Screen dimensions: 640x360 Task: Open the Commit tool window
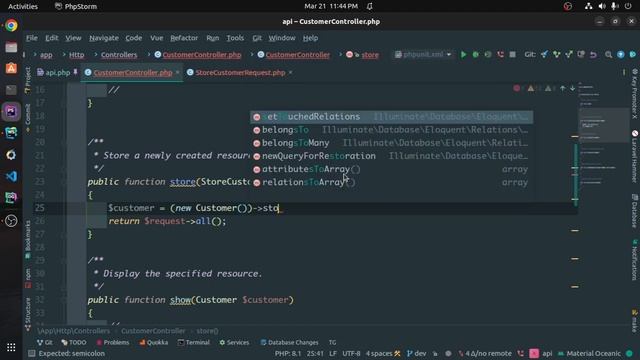click(x=28, y=118)
